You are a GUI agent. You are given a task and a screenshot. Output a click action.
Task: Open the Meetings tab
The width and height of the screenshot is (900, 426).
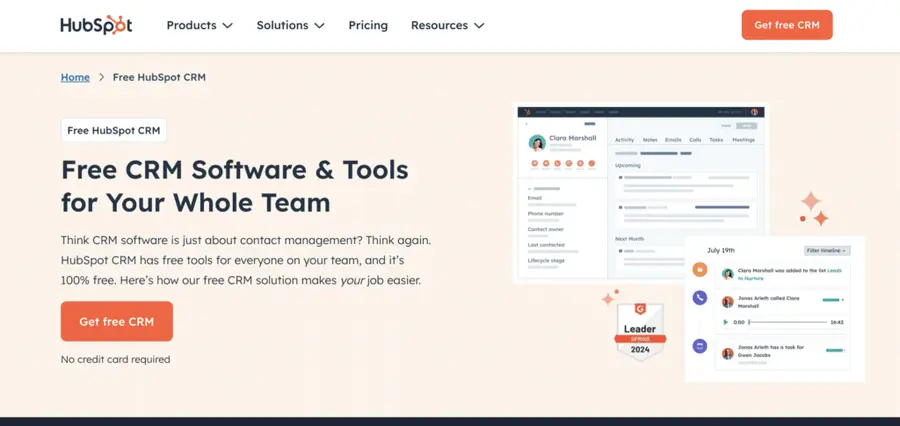point(743,140)
